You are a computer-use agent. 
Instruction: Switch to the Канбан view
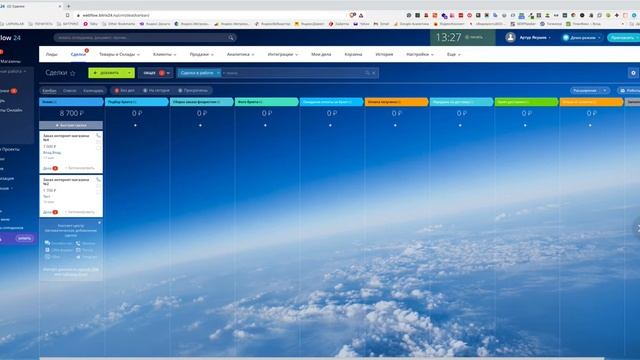click(49, 91)
